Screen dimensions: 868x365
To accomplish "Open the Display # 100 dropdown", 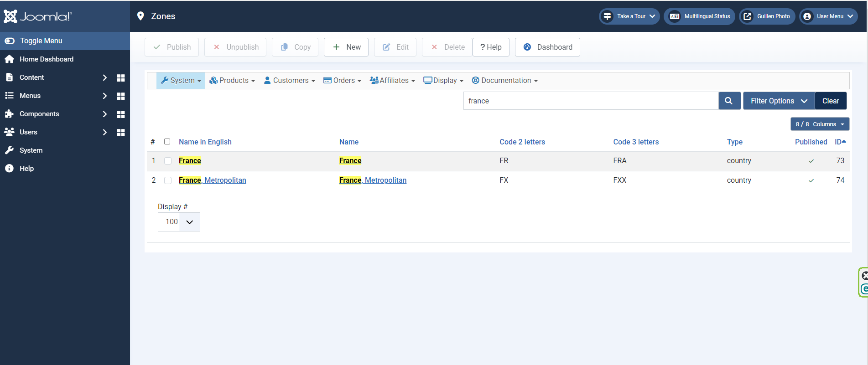I will [x=179, y=222].
